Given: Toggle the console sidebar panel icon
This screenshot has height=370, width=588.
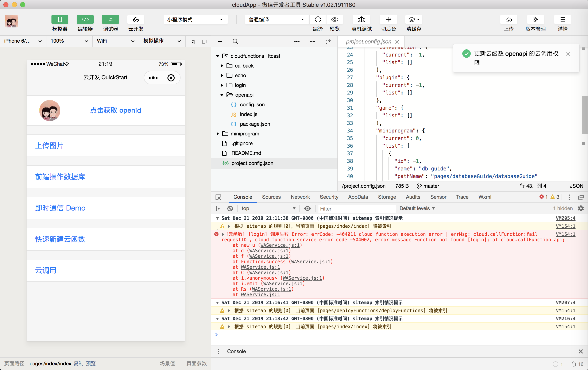Looking at the screenshot, I should 218,209.
